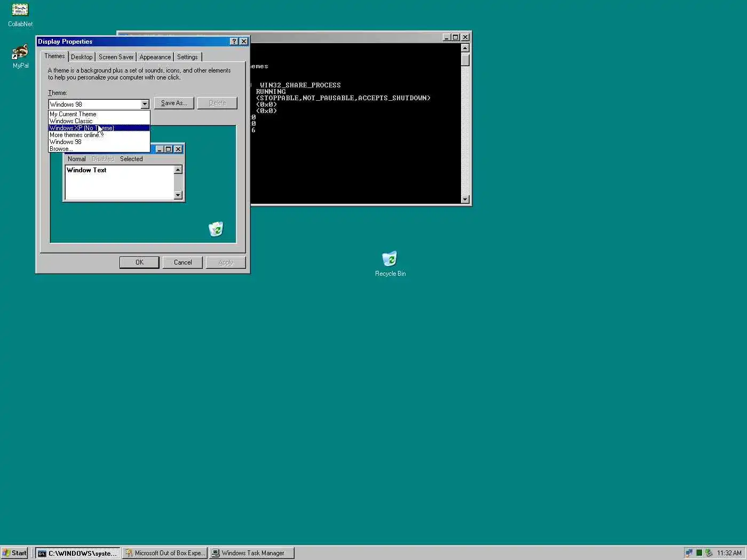Click Disabled menu in preview window
This screenshot has width=747, height=560.
coord(102,159)
